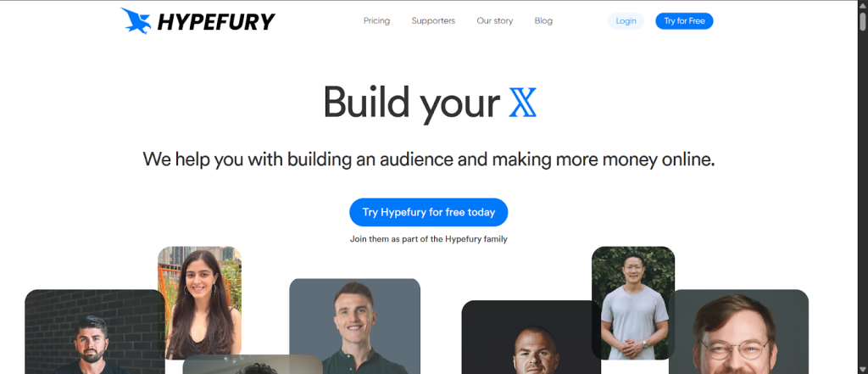868x374 pixels.
Task: Select the smiling man in green shirt photo
Action: (x=355, y=326)
